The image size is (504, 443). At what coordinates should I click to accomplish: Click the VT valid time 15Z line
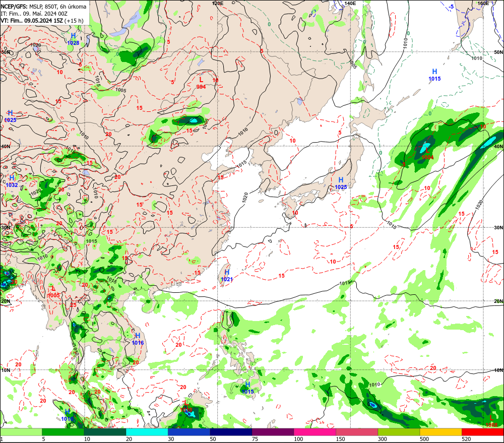[x=42, y=21]
